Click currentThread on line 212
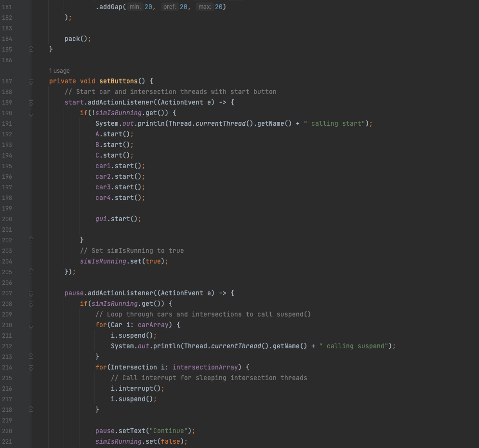The width and height of the screenshot is (479, 448). pyautogui.click(x=236, y=346)
